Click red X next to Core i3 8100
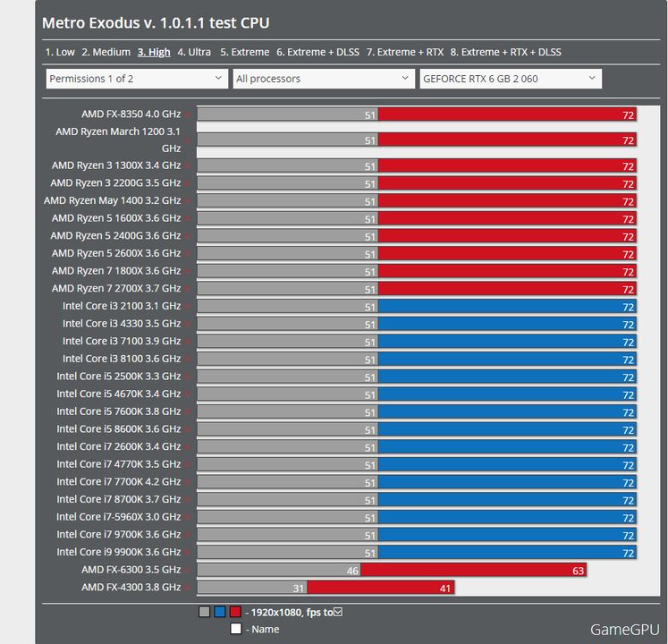The image size is (668, 644). 188,359
